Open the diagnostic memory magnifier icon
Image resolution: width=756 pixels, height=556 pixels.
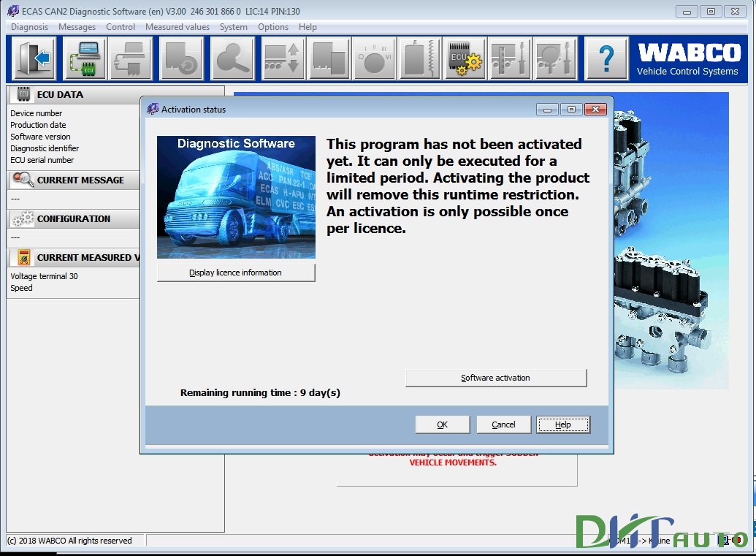coord(232,58)
